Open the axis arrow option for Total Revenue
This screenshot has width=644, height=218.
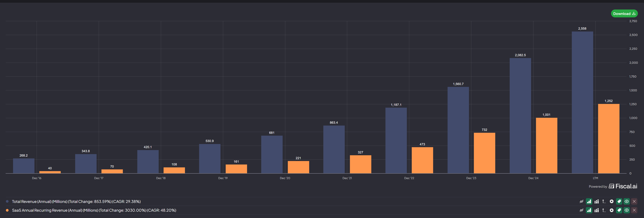tap(604, 202)
